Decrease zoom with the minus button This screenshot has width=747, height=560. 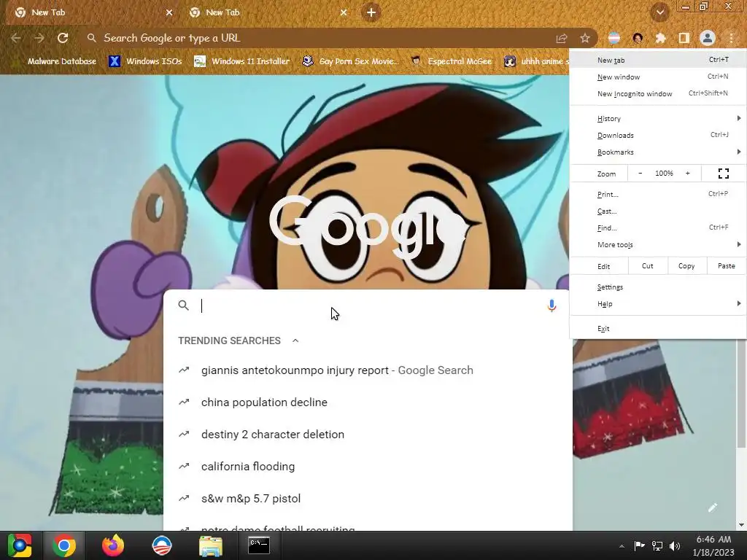coord(640,174)
